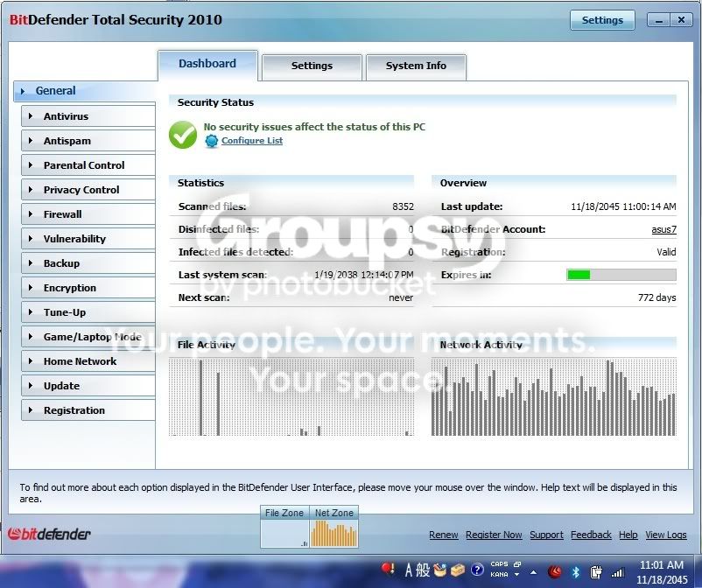Open the Encryption section
This screenshot has width=702, height=588.
(x=88, y=288)
